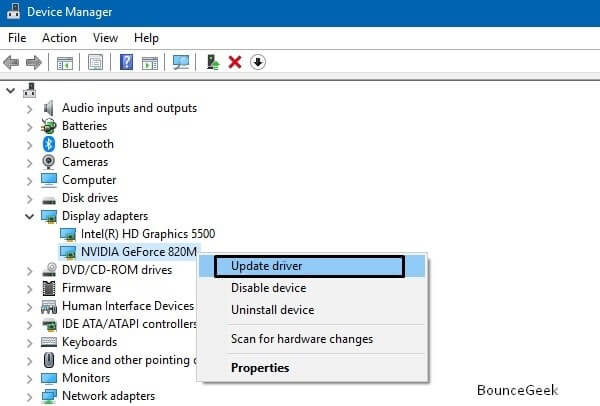This screenshot has height=406, width=600.
Task: Click the Bluetooth logo icon
Action: pos(49,144)
